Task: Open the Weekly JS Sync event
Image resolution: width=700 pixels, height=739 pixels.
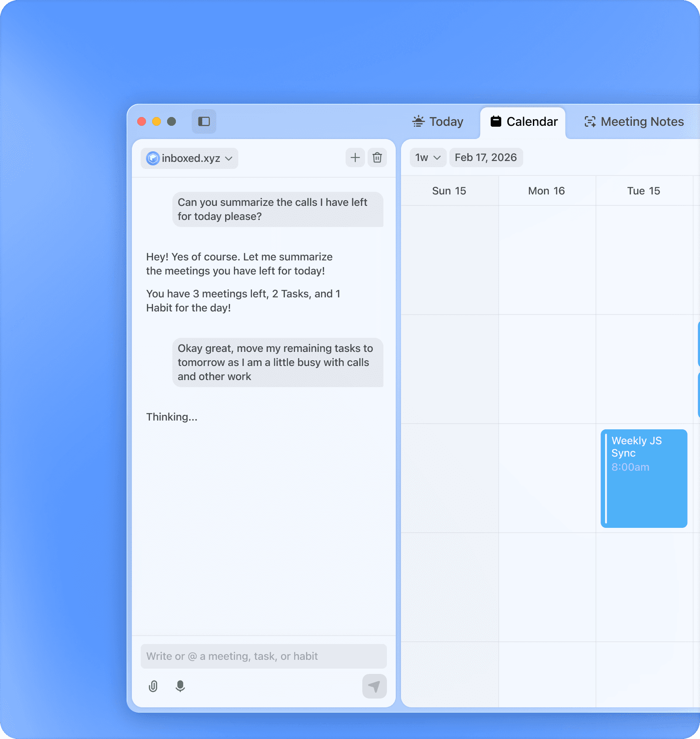Action: click(644, 479)
